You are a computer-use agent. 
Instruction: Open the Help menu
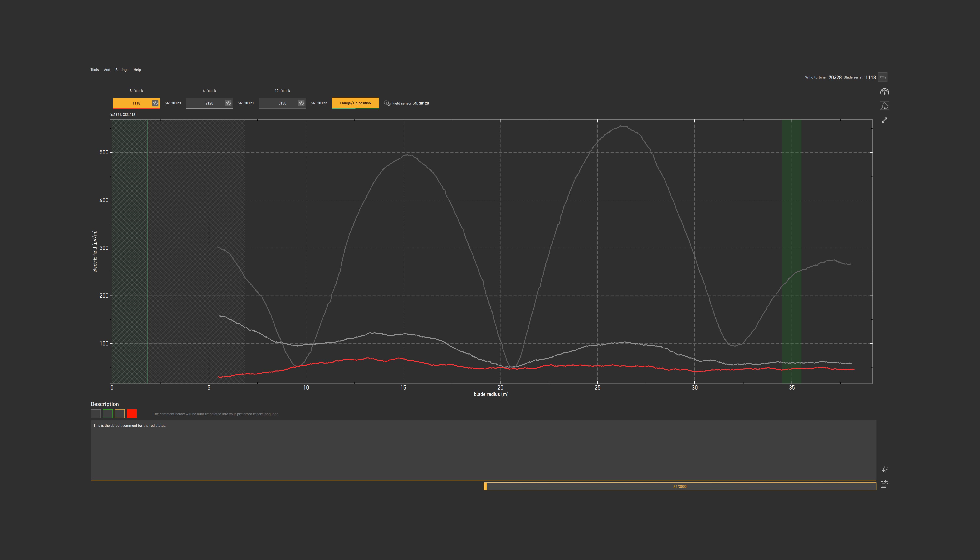click(137, 70)
